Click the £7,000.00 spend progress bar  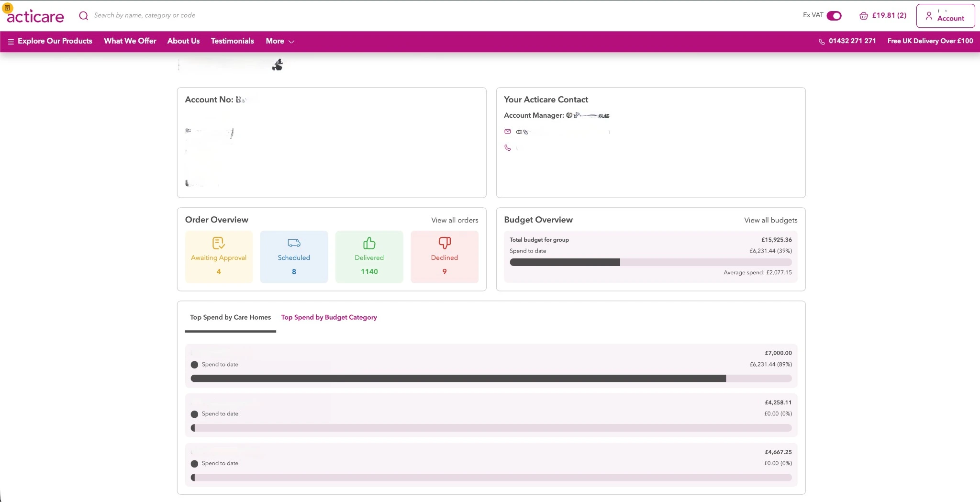point(491,379)
